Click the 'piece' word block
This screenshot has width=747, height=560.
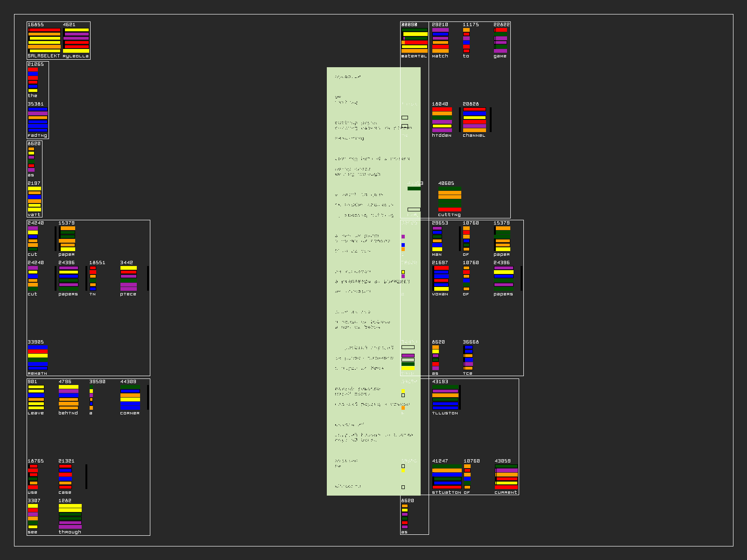[129, 278]
